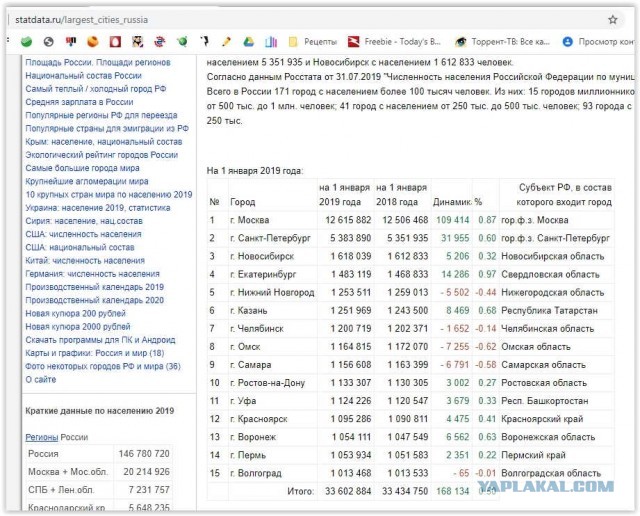640x516 pixels.
Task: Open link Площадь России. Площади регионов
Action: pos(98,62)
